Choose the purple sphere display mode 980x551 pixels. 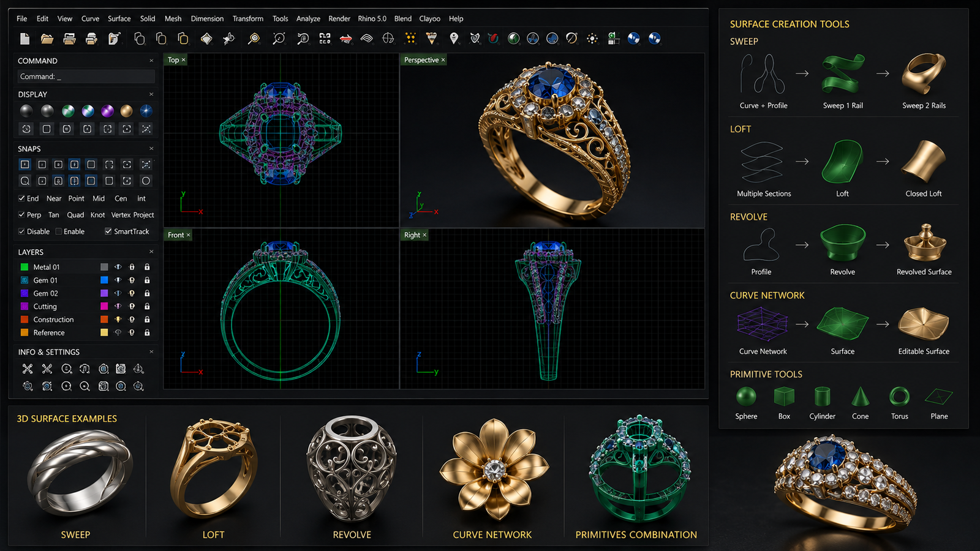coord(107,111)
